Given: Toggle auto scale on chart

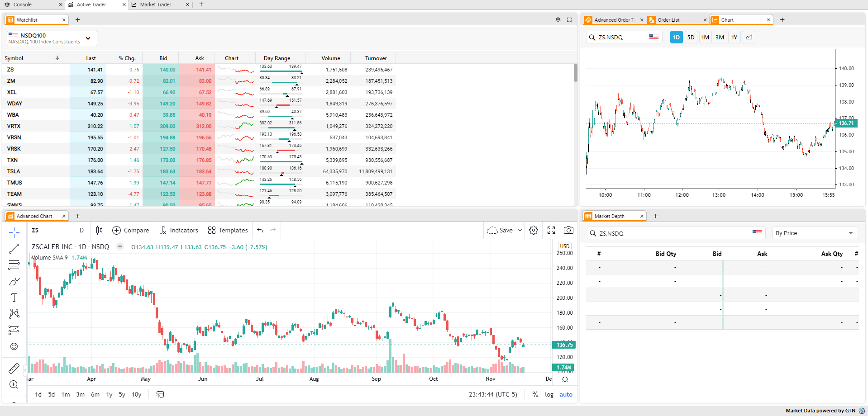Looking at the screenshot, I should point(566,394).
